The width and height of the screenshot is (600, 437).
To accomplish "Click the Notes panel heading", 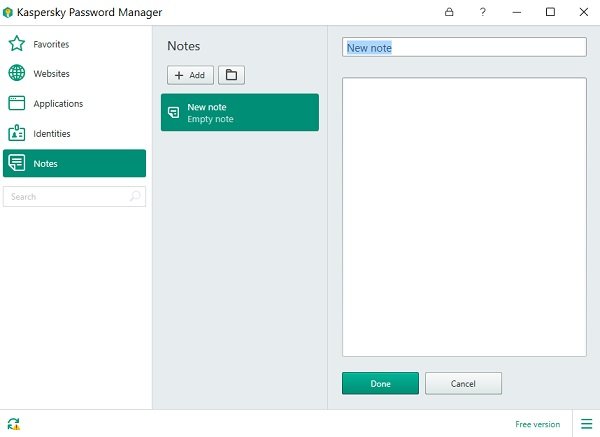I will coord(184,46).
